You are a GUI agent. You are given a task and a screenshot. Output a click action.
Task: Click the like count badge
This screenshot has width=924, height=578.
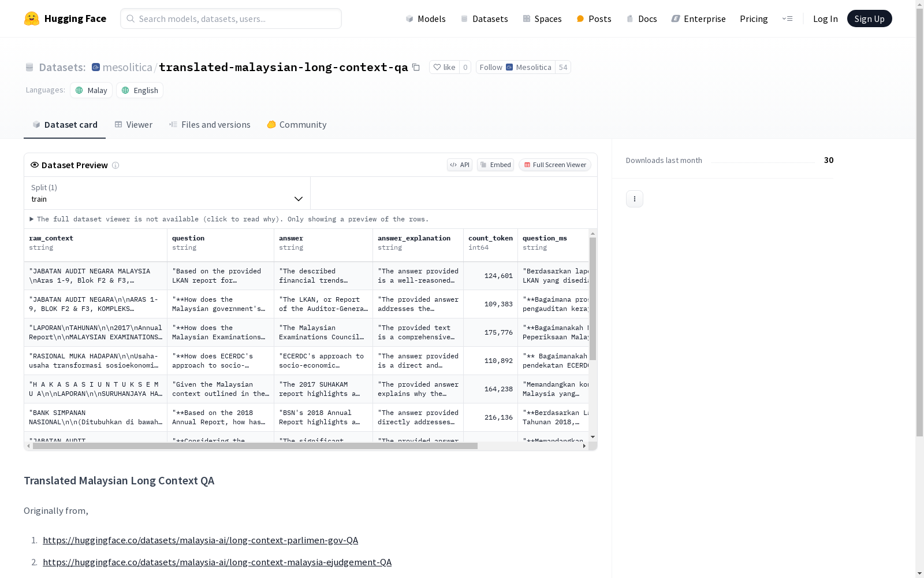click(465, 67)
